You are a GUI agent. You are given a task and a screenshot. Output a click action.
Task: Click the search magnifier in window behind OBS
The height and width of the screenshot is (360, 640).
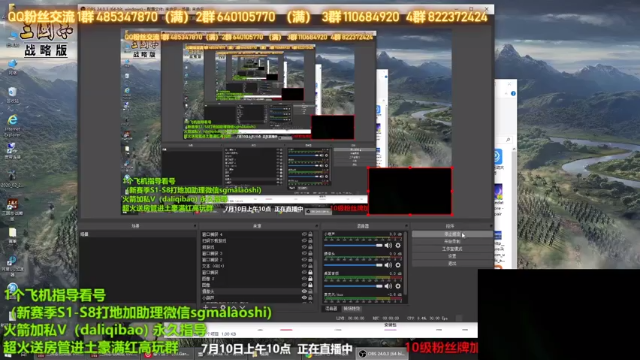click(508, 140)
